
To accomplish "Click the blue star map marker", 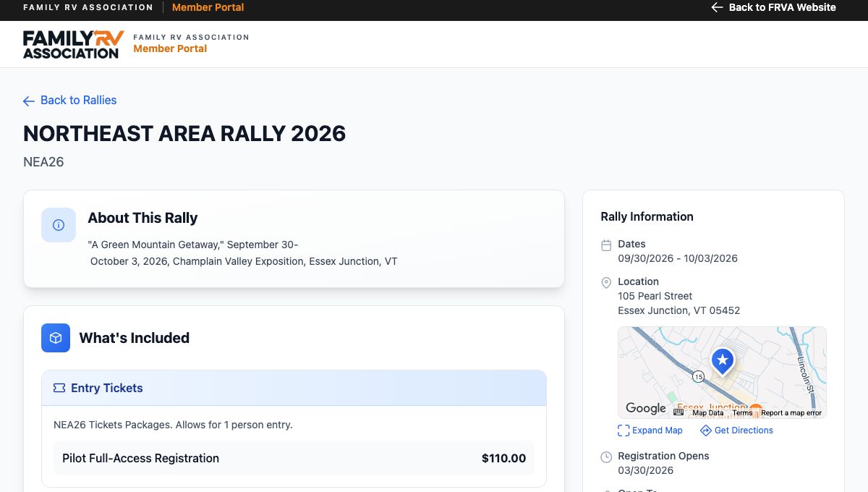I will 722,361.
